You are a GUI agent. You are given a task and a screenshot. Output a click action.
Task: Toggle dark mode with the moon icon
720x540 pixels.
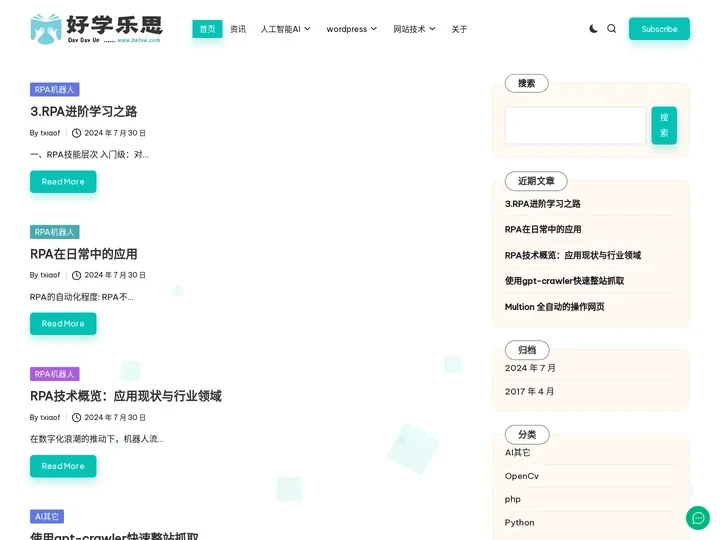[x=593, y=28]
